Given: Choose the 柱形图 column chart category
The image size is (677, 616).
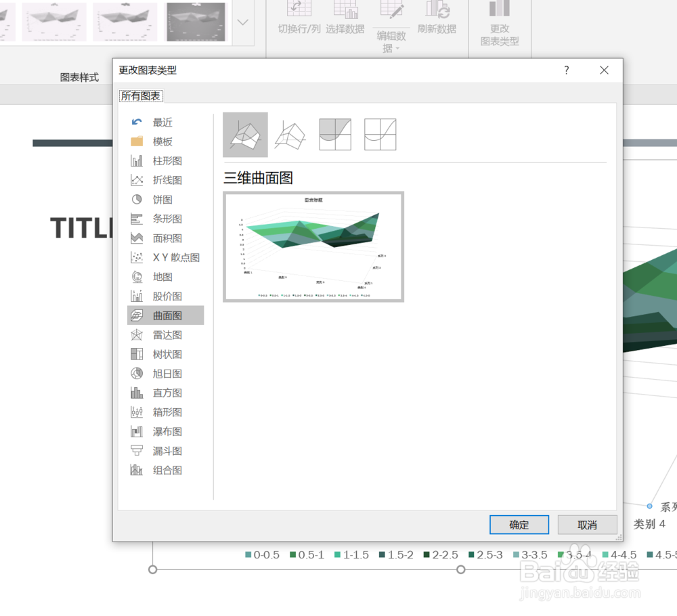Looking at the screenshot, I should coord(165,161).
